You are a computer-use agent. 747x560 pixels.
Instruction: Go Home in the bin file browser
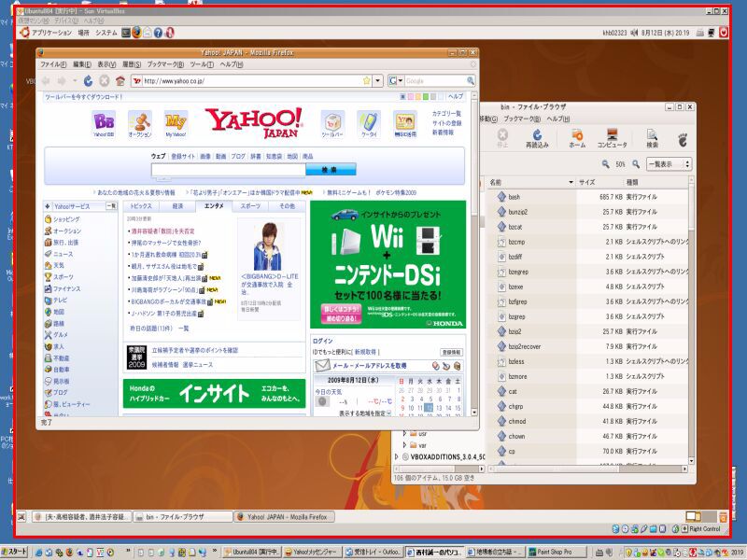[577, 138]
